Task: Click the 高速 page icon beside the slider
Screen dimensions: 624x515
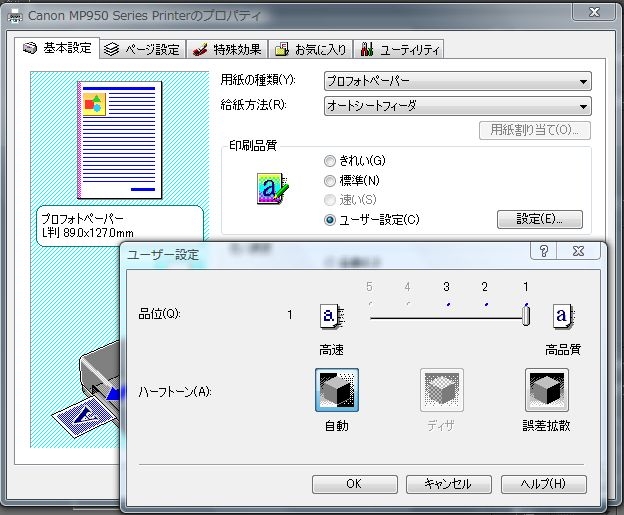Action: pos(332,316)
